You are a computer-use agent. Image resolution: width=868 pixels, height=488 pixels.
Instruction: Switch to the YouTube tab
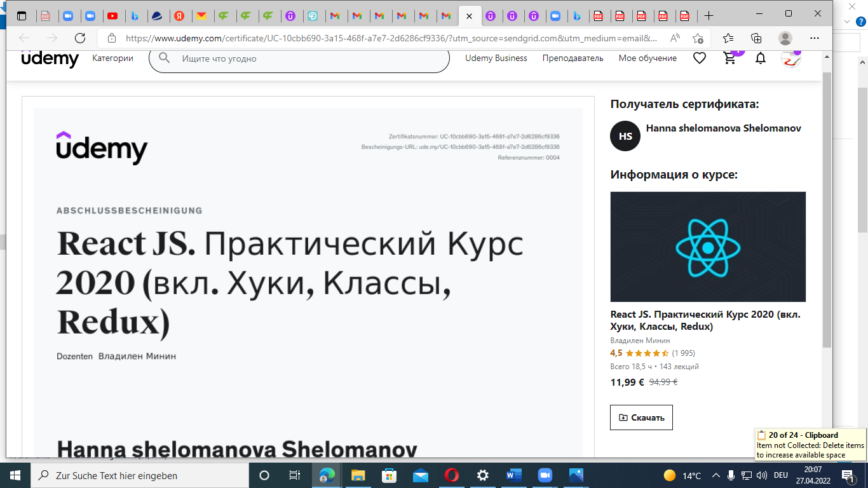pos(112,16)
